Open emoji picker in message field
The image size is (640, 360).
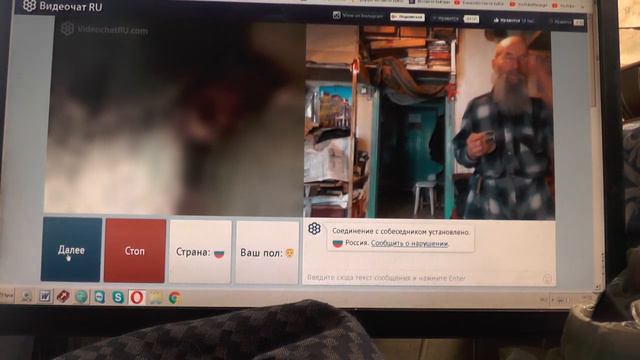tap(547, 279)
